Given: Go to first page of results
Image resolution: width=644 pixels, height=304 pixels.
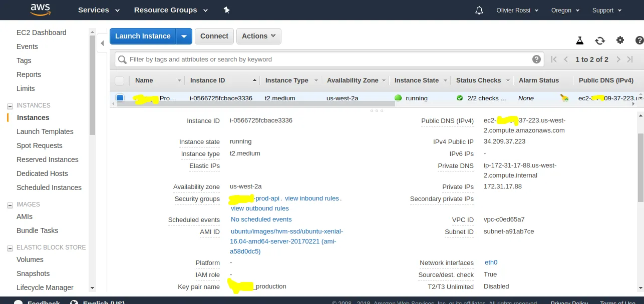Looking at the screenshot, I should coord(554,59).
